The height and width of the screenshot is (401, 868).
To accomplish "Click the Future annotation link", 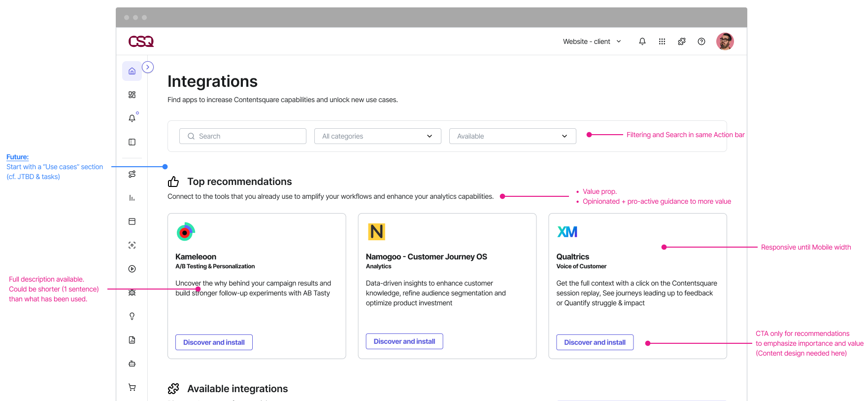I will (x=18, y=157).
